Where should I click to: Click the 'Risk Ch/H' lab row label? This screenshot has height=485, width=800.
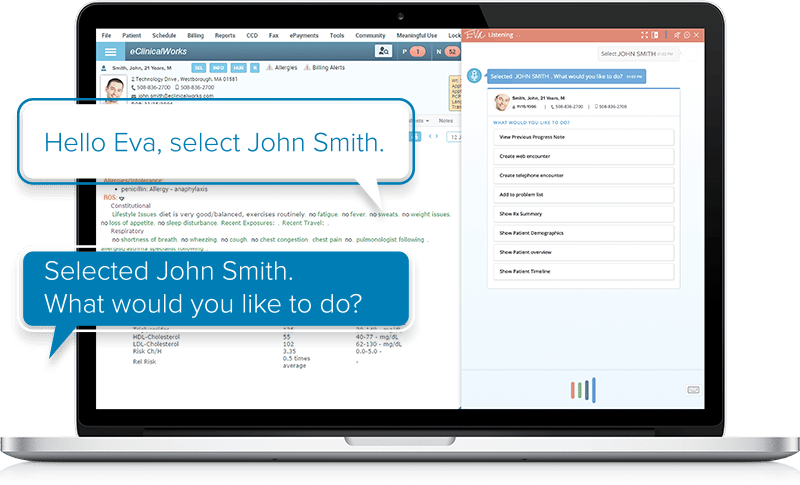(x=147, y=351)
